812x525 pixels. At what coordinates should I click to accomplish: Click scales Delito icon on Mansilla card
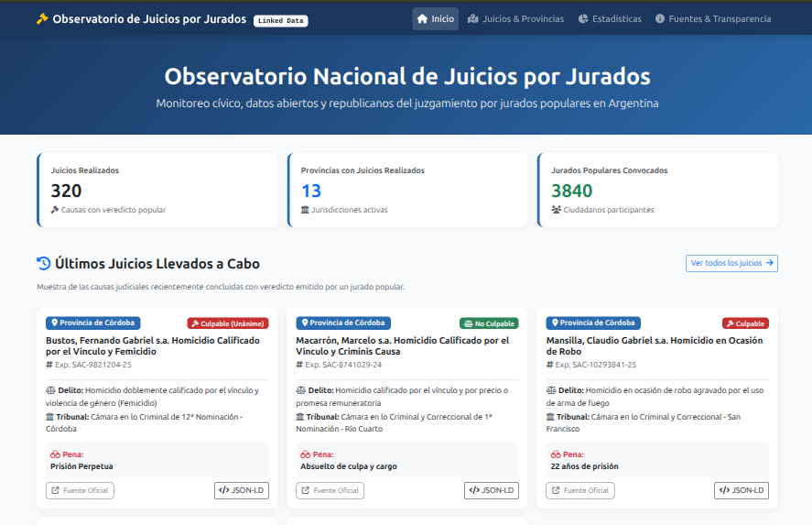(551, 390)
